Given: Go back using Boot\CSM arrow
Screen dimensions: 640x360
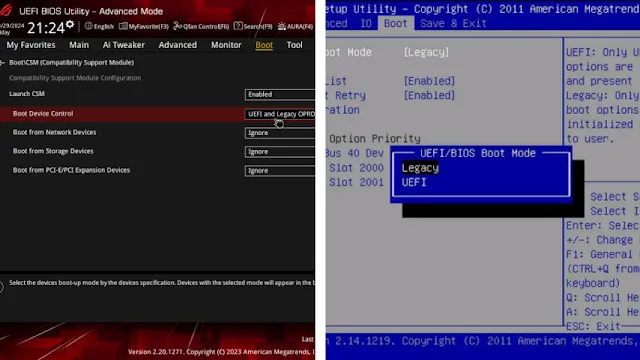Looking at the screenshot, I should (2, 62).
